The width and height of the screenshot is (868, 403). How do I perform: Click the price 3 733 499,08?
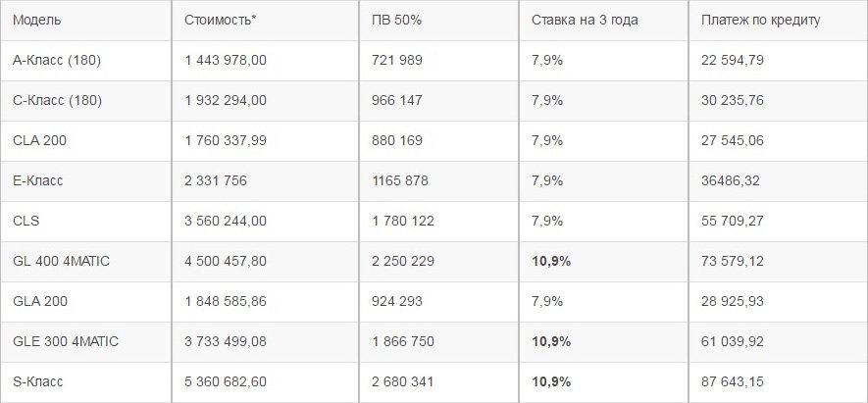(x=225, y=341)
